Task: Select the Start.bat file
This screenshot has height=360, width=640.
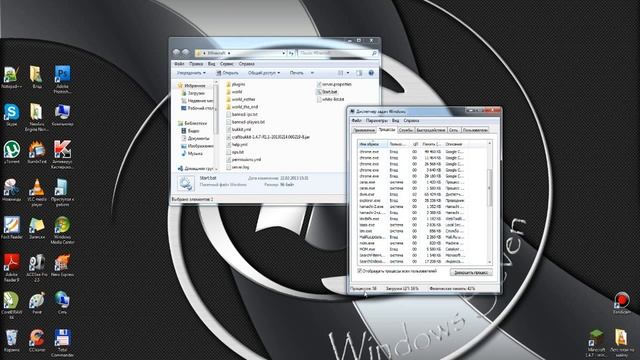Action: point(327,91)
